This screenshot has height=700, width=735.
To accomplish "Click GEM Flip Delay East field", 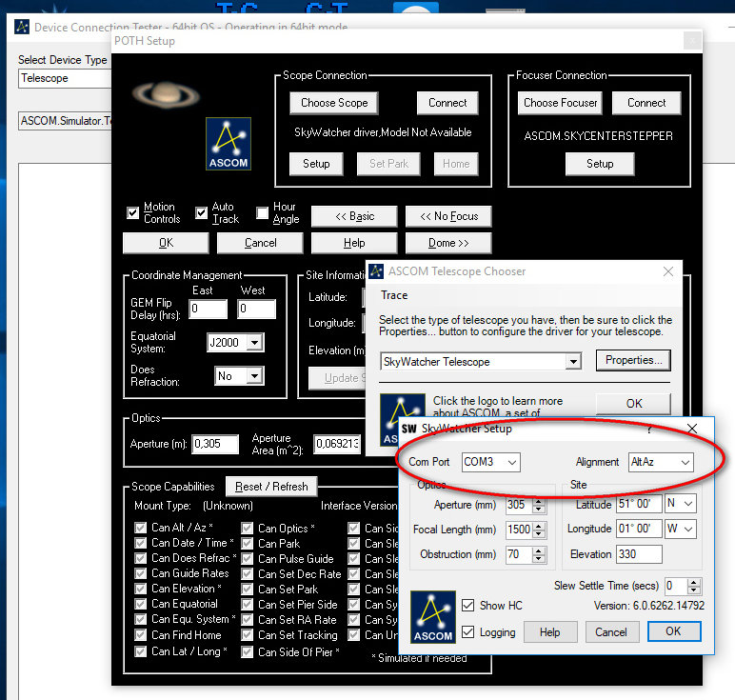I will pos(209,309).
